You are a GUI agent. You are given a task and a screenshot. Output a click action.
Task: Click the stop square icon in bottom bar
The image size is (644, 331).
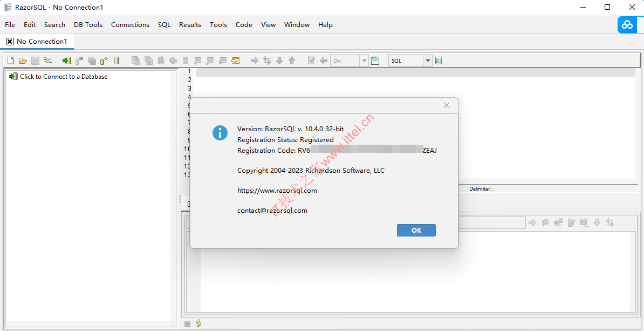[x=187, y=323]
